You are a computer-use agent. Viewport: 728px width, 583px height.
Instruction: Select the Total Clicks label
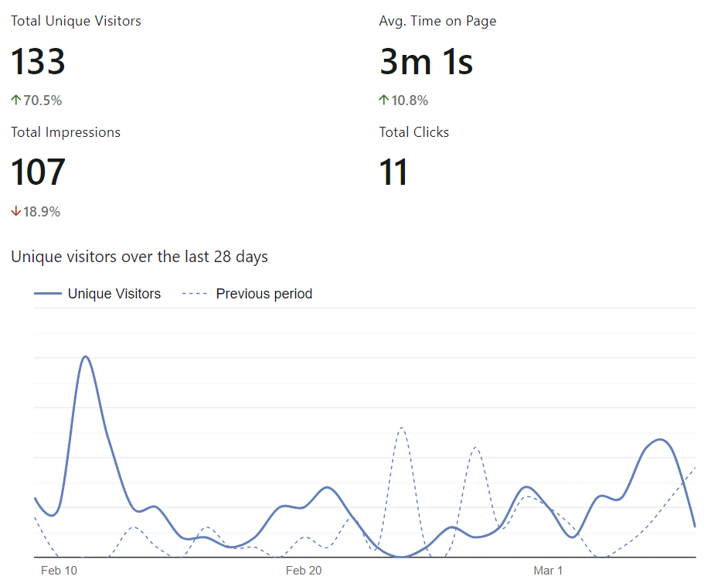pyautogui.click(x=413, y=132)
